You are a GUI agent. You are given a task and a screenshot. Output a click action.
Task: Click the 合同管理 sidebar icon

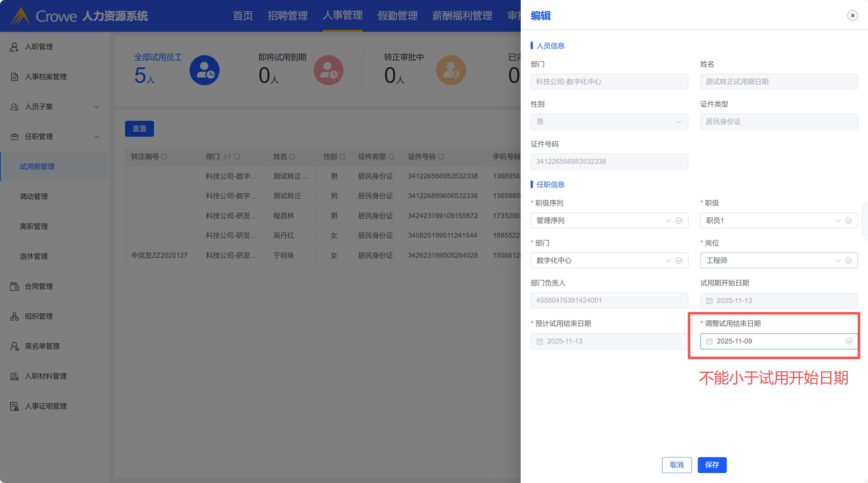[x=14, y=286]
